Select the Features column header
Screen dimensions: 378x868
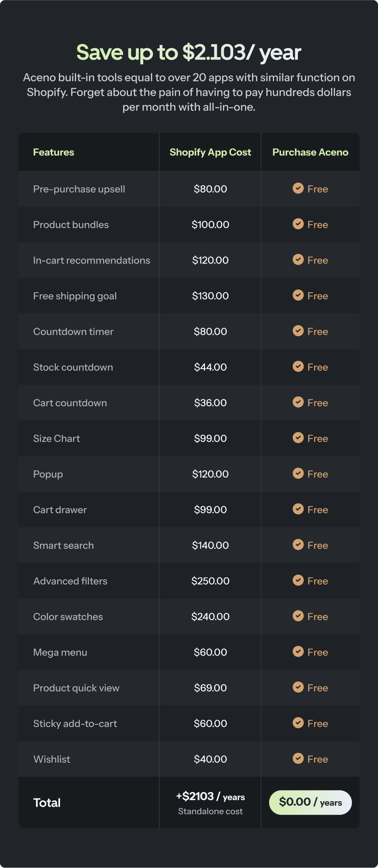pos(54,152)
